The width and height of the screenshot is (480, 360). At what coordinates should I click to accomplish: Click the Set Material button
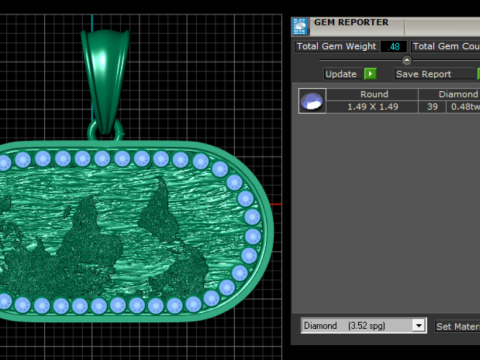click(457, 326)
